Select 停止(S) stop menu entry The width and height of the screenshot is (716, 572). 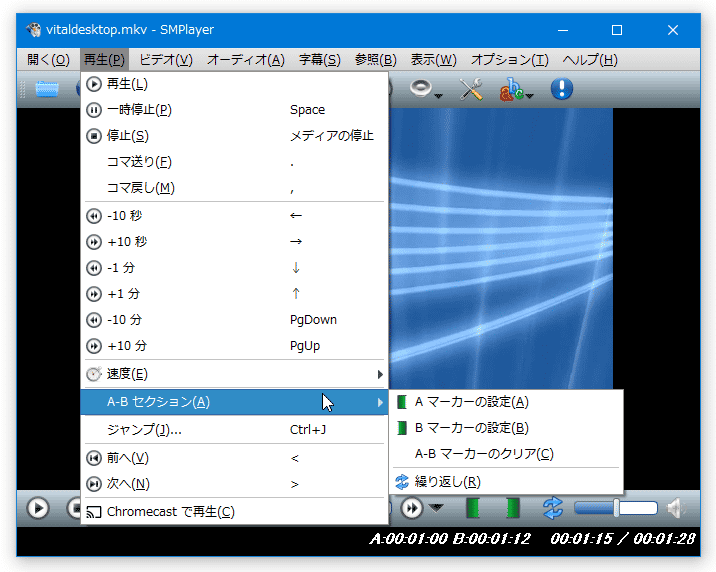point(234,136)
